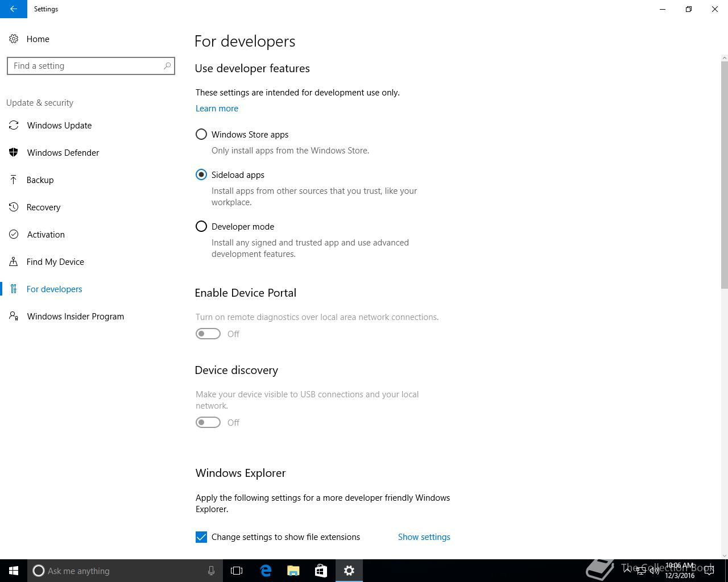Image resolution: width=728 pixels, height=582 pixels.
Task: Show hidden tray icons chevron
Action: point(627,571)
